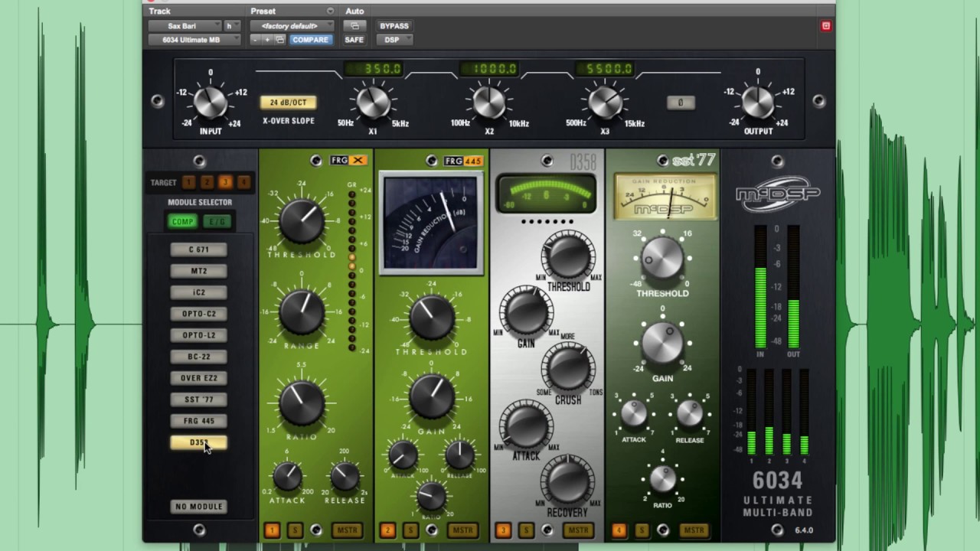The image size is (980, 551).
Task: Select TARGET band 3
Action: [225, 182]
